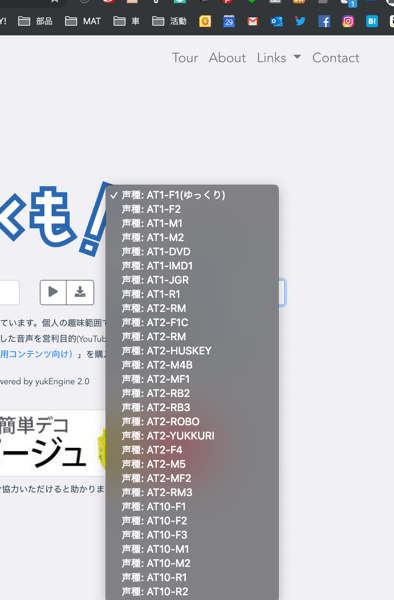Set voice type to AT10-R2
The height and width of the screenshot is (600, 394).
(x=192, y=592)
